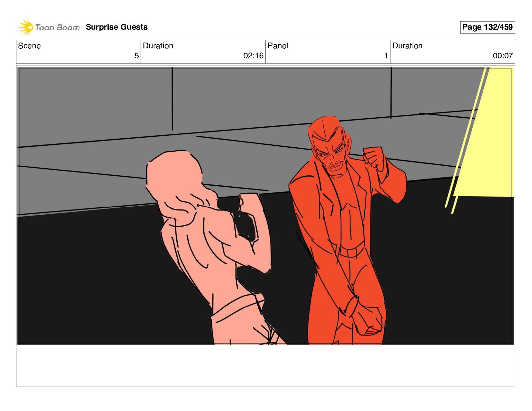Image resolution: width=532 pixels, height=411 pixels.
Task: Click the 'Scene' header label
Action: [x=29, y=46]
